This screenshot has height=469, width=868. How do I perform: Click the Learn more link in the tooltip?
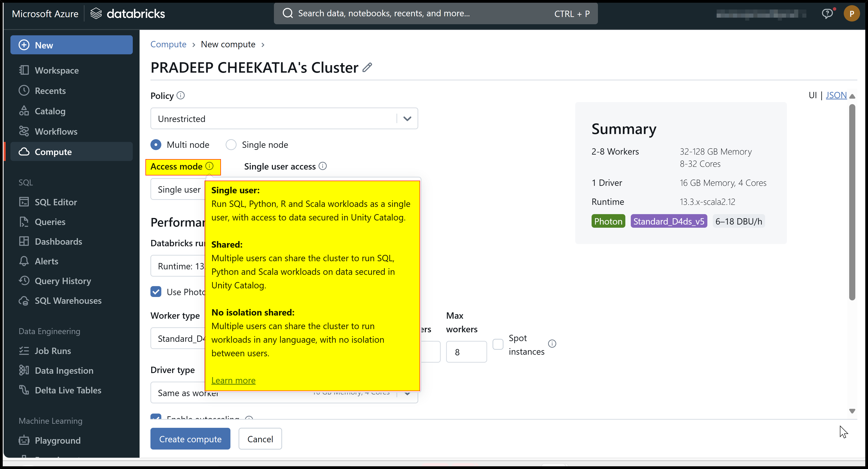(x=233, y=380)
